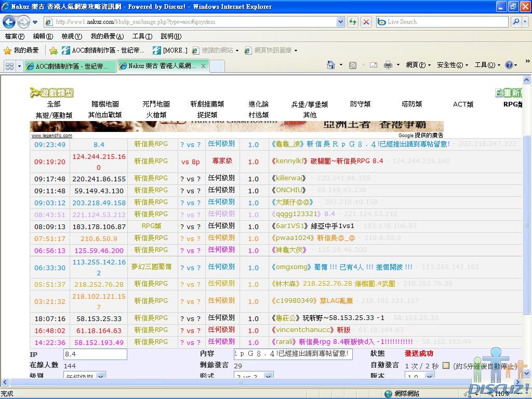Expand the command bar overflow chevron

pos(527,61)
